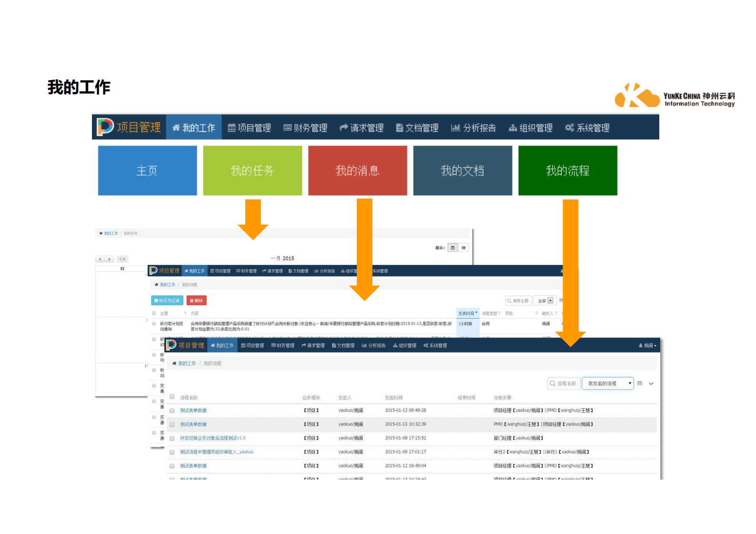Click the 今天 button in the calendar
Screen dimensions: 756x534
122,259
